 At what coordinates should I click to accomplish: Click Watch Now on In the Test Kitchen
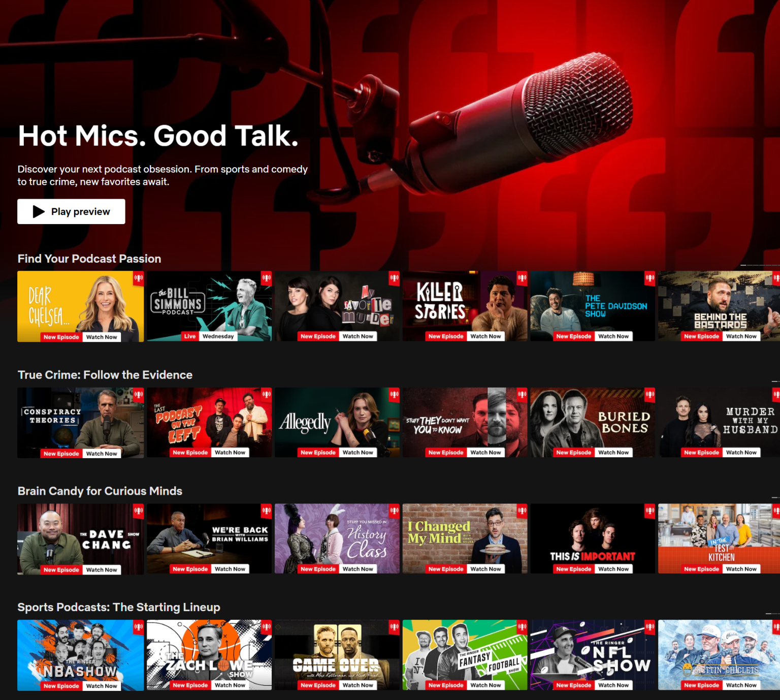pos(741,569)
